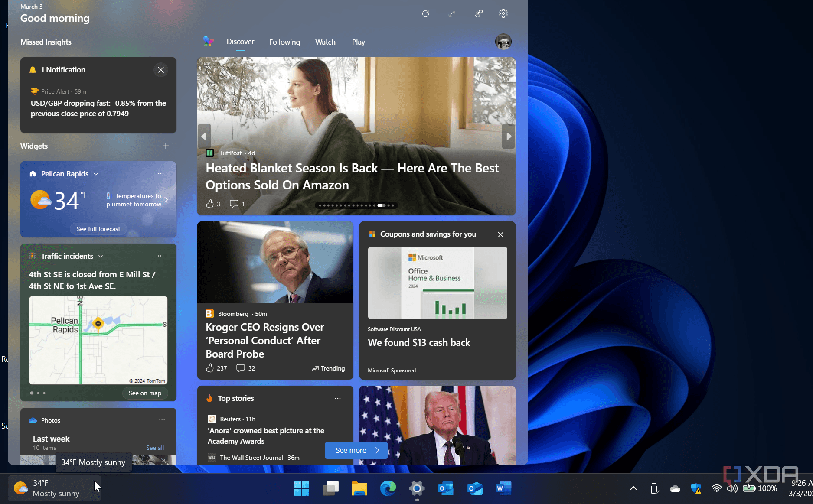Viewport: 813px width, 504px height.
Task: Open Task View on taskbar
Action: (331, 489)
